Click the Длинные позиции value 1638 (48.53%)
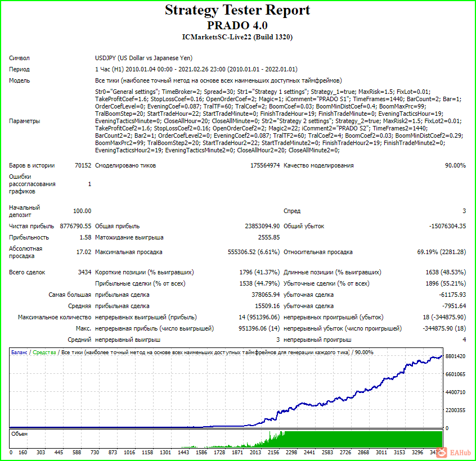This screenshot has width=476, height=461. pyautogui.click(x=446, y=272)
